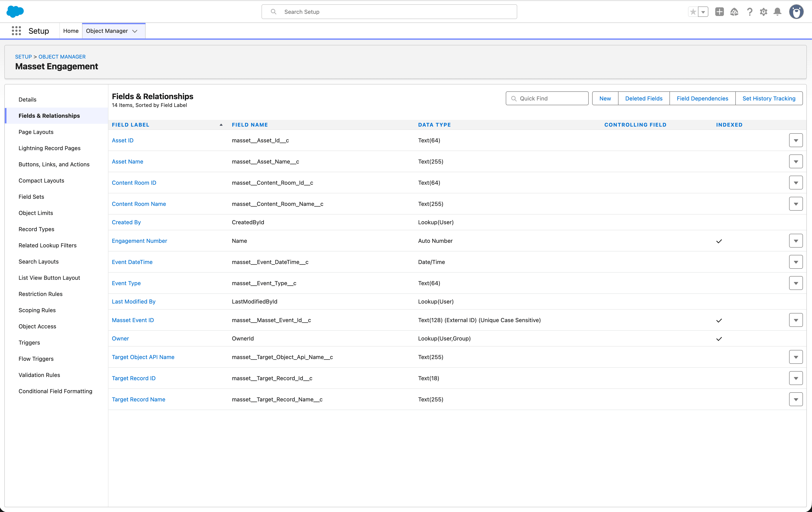
Task: Open Lightning Record Pages
Action: point(50,148)
